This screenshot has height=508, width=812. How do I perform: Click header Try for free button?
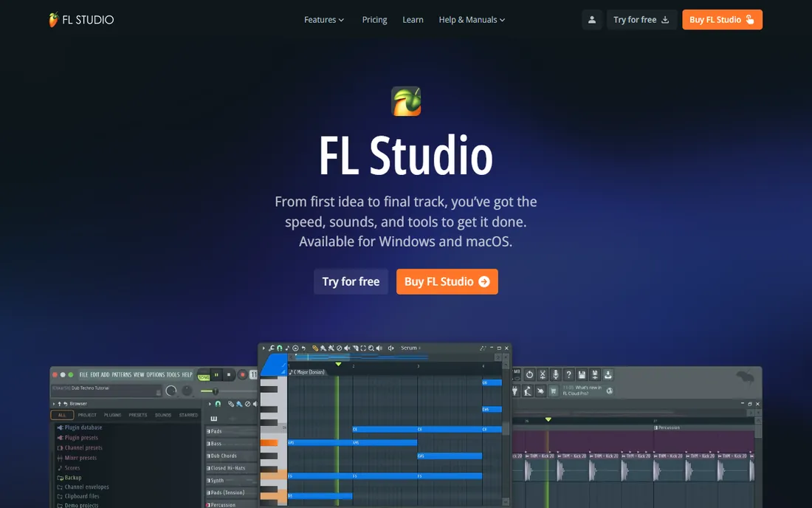[x=641, y=20]
